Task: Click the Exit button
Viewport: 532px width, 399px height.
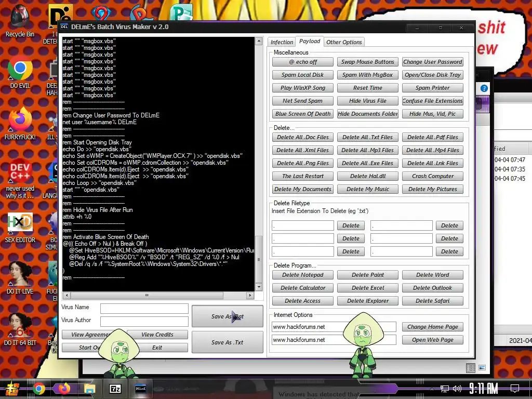Action: [157, 348]
